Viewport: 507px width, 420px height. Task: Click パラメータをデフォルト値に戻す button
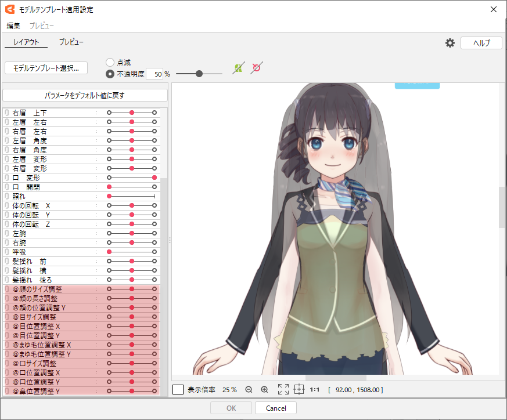(x=85, y=95)
